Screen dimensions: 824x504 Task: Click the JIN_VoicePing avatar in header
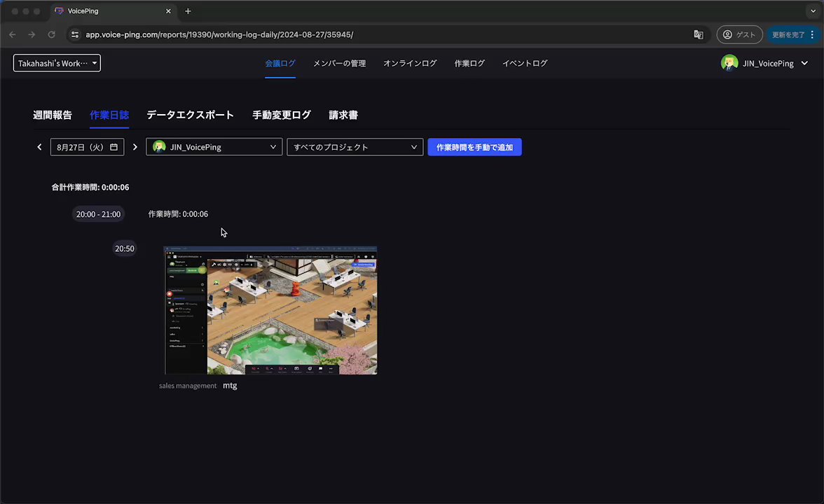[x=729, y=63]
